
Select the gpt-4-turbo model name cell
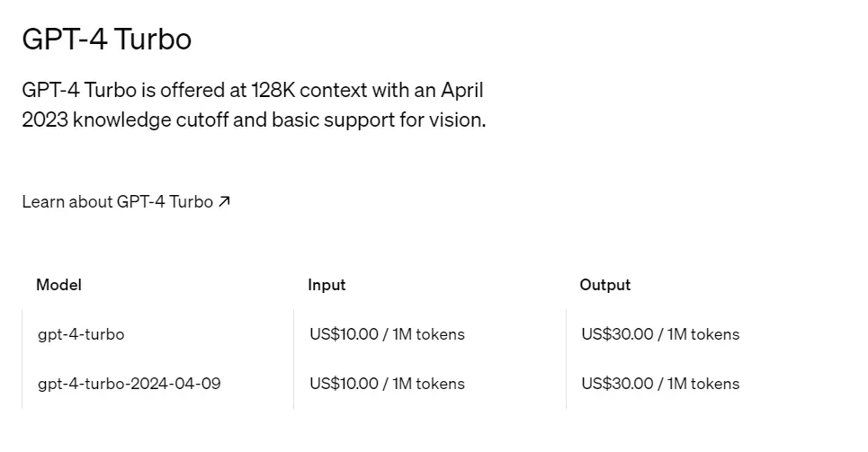(x=81, y=334)
